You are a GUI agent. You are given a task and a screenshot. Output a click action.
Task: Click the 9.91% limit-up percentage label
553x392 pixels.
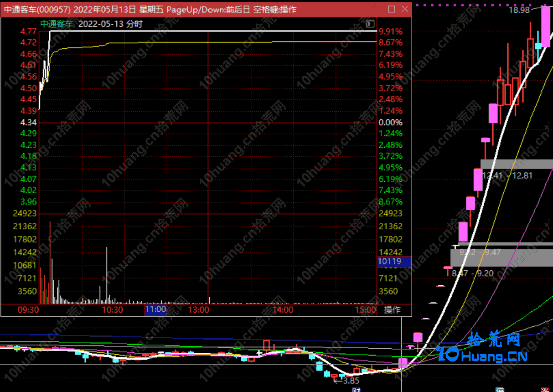pos(391,31)
